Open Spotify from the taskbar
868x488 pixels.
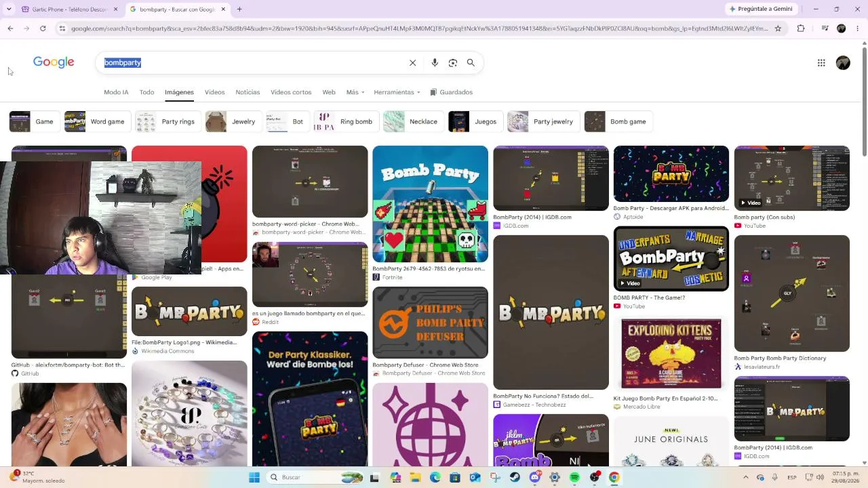pyautogui.click(x=574, y=477)
